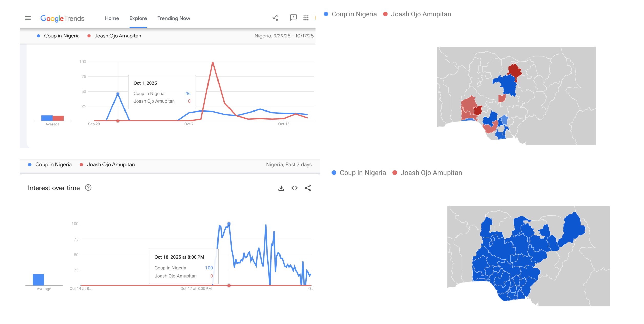
Task: Click Joash Ojo Amupitan term in top bar
Action: [118, 36]
